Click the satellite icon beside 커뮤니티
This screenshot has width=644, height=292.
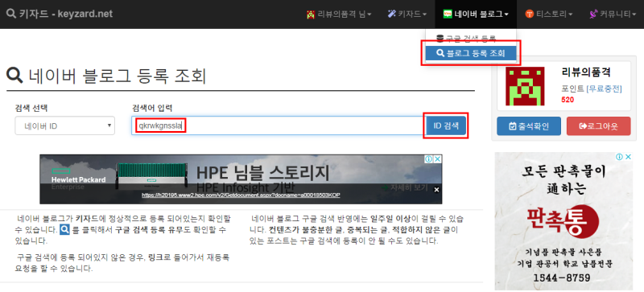pos(592,14)
